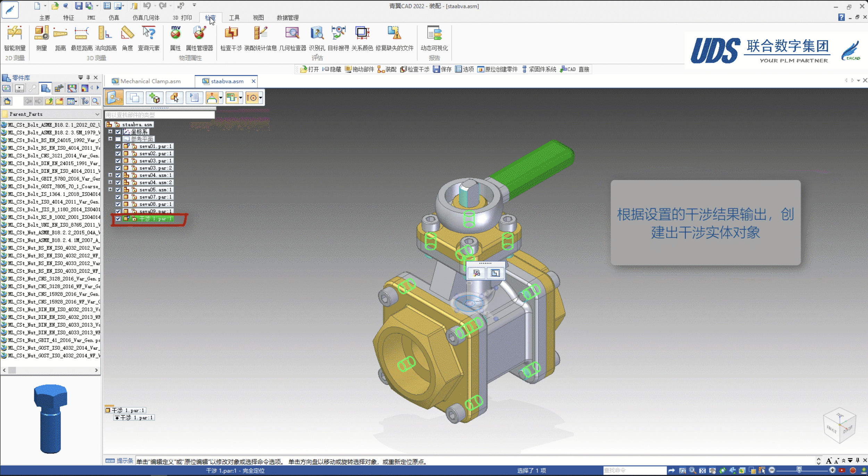
Task: Click the home icon in parts library
Action: point(7,101)
